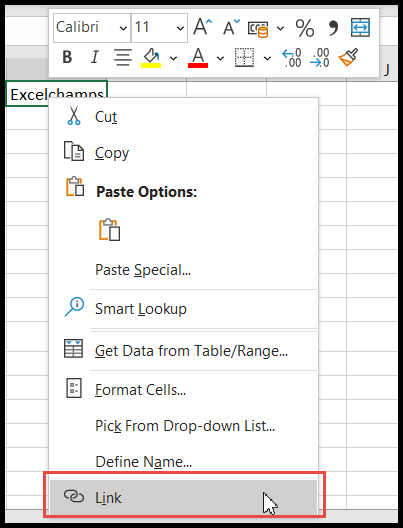Expand the fill color dropdown arrow
This screenshot has height=528, width=403.
173,58
